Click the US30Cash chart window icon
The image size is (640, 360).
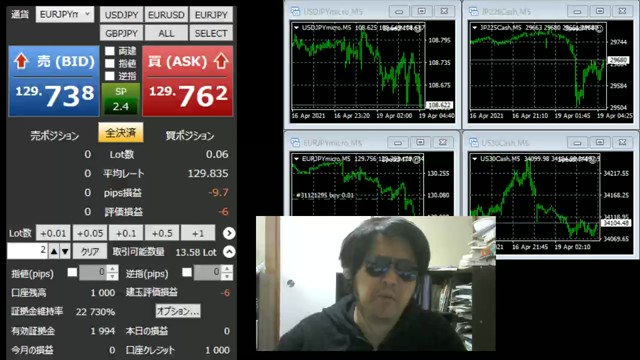pos(473,142)
